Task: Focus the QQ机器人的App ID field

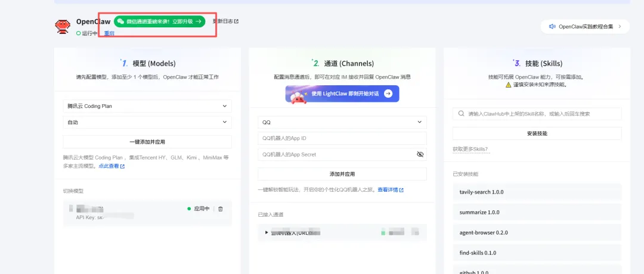Action: click(342, 138)
